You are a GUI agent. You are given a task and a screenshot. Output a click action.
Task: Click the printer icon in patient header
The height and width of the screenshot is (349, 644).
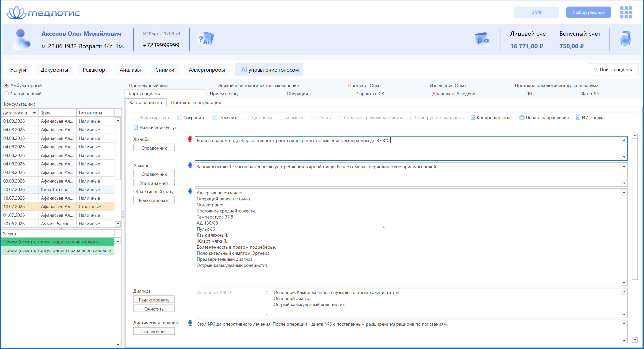click(626, 39)
